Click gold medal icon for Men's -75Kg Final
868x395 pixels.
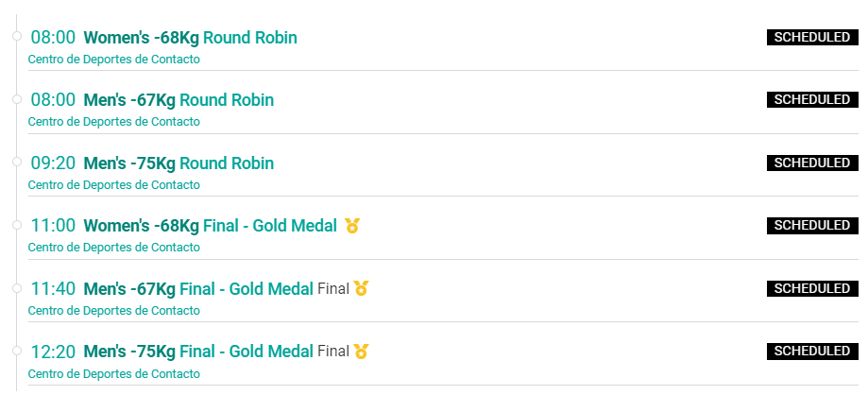(361, 352)
